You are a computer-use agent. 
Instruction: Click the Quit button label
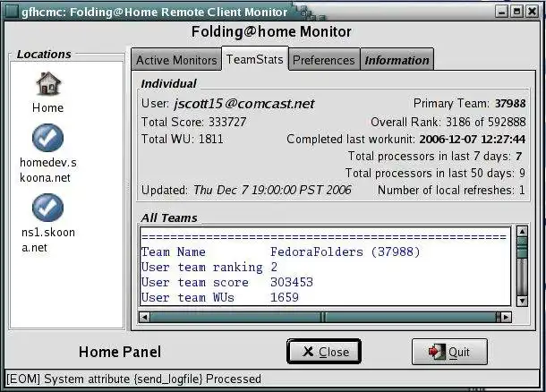click(x=459, y=352)
